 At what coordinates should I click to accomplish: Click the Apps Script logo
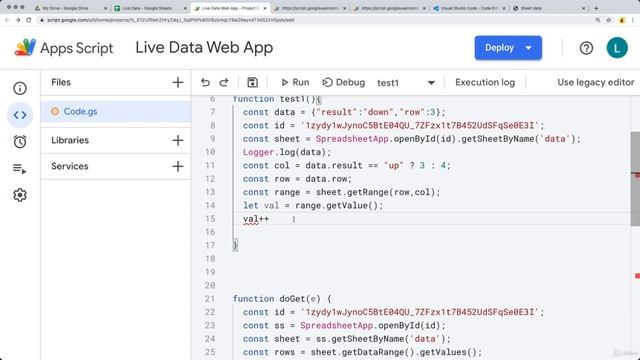64,48
